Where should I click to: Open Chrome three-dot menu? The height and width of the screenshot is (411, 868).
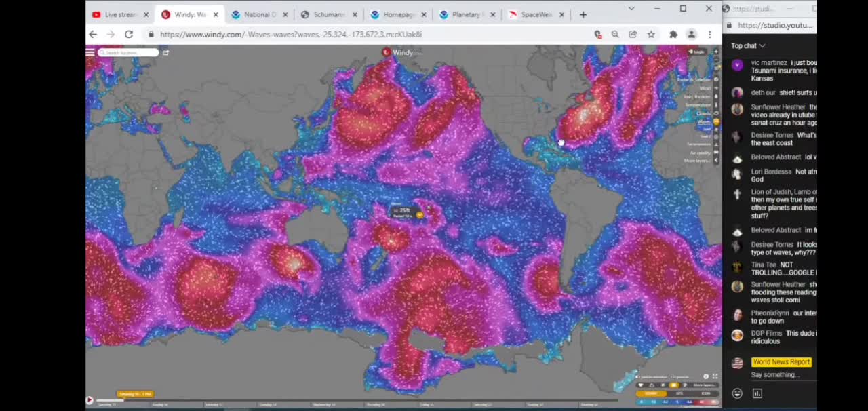coord(709,34)
